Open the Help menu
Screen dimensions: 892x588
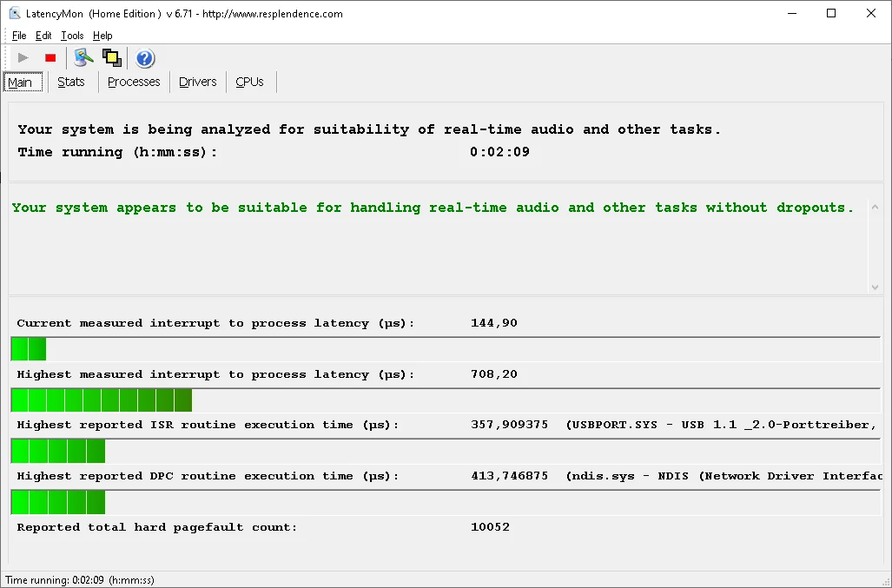pyautogui.click(x=102, y=36)
